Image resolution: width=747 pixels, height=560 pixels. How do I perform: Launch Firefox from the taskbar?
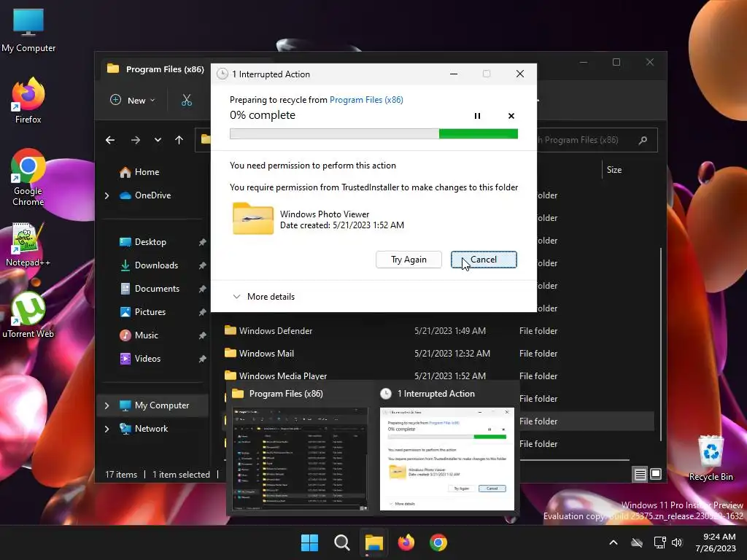pyautogui.click(x=406, y=542)
